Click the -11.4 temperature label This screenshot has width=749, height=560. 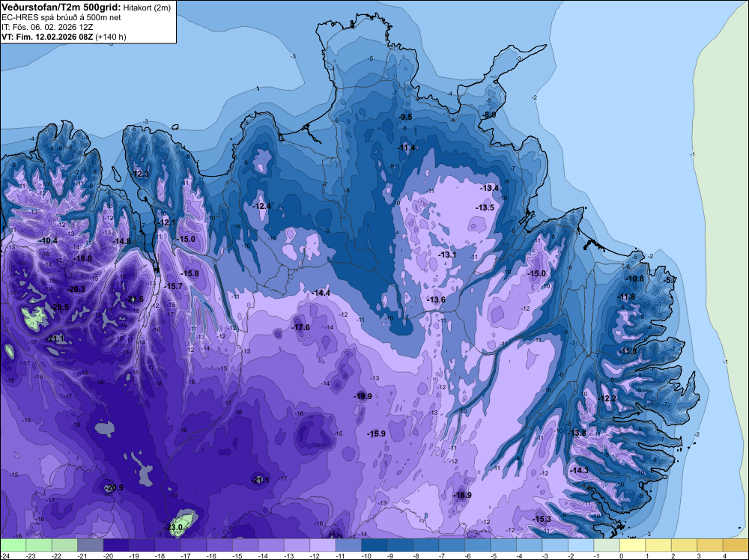[407, 147]
